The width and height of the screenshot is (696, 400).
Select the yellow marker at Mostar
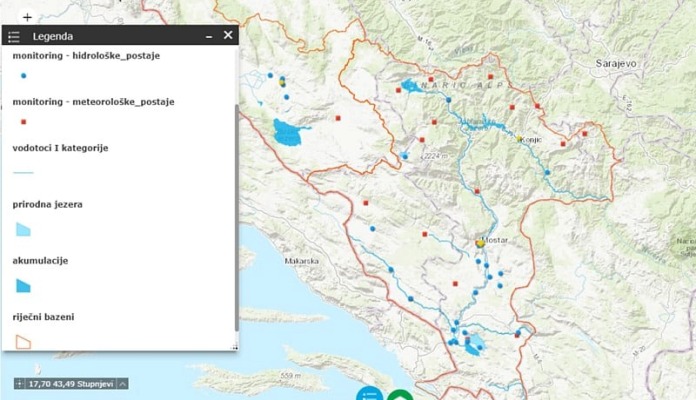(480, 242)
